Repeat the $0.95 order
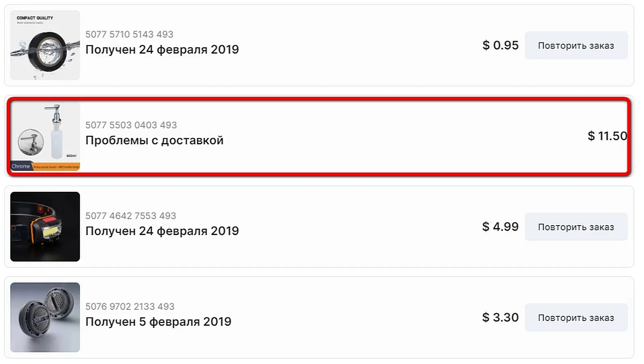Screen dimensions: 644x364 (x=576, y=45)
